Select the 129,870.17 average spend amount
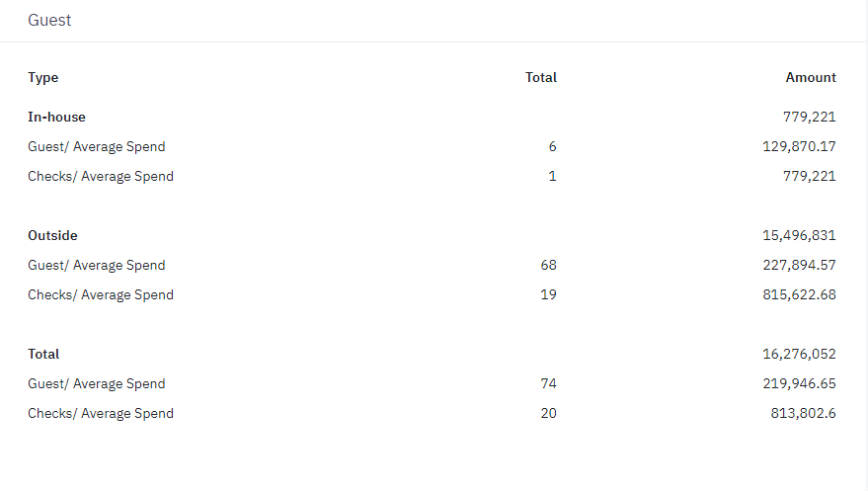Viewport: 868px width, 491px height. pyautogui.click(x=794, y=146)
